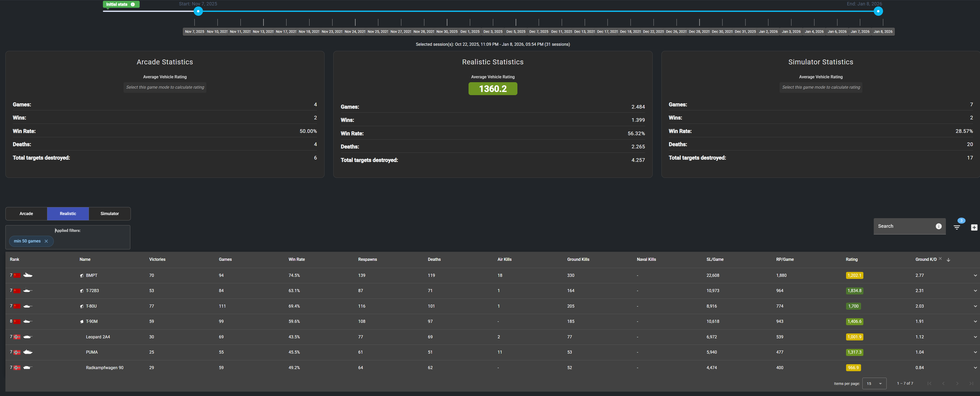Open the items per page dropdown
980x396 pixels.
click(874, 383)
